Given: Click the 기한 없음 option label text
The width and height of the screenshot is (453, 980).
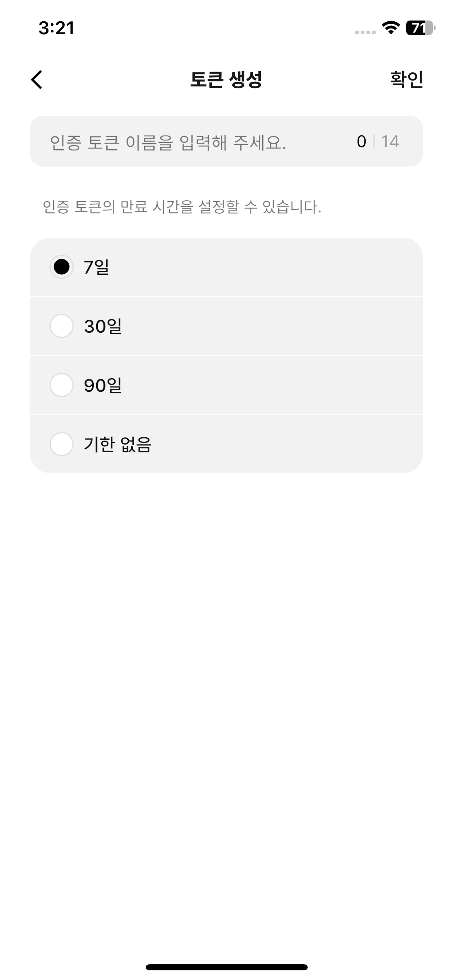Looking at the screenshot, I should click(x=118, y=444).
